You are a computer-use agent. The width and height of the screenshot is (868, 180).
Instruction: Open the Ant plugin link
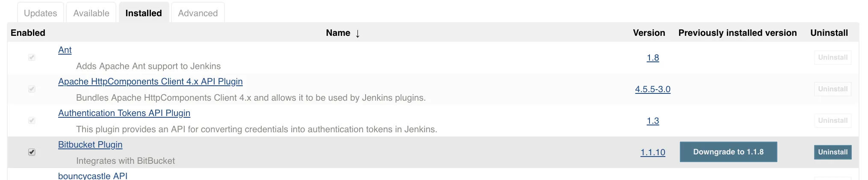pos(65,50)
